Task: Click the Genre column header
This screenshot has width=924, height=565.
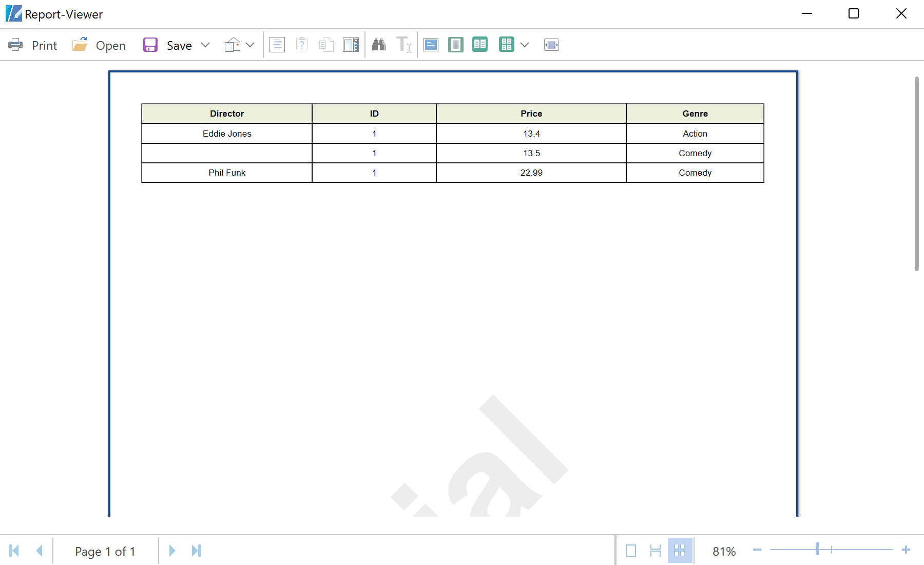Action: tap(695, 114)
